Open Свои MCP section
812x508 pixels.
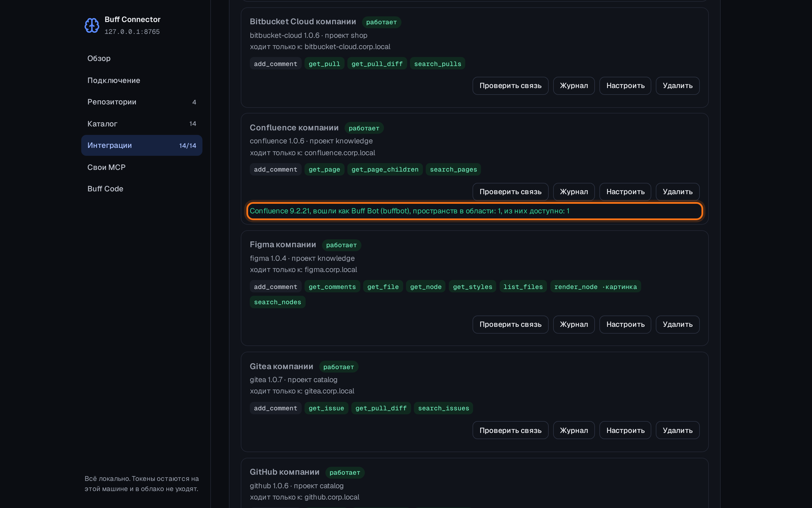coord(142,167)
